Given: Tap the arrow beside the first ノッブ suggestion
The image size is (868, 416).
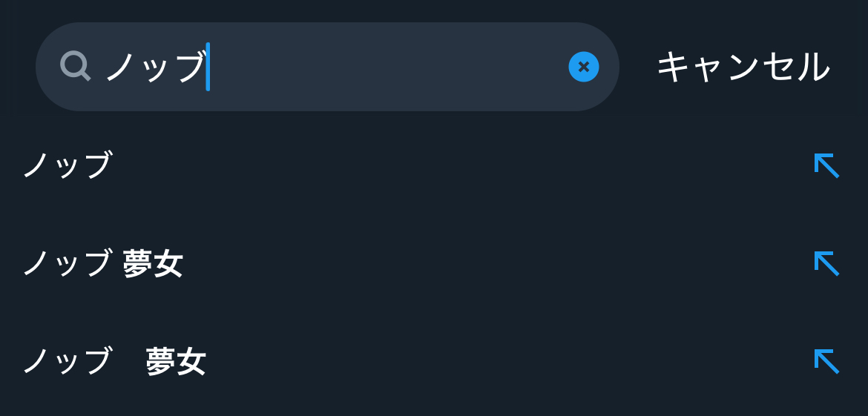Looking at the screenshot, I should point(826,165).
